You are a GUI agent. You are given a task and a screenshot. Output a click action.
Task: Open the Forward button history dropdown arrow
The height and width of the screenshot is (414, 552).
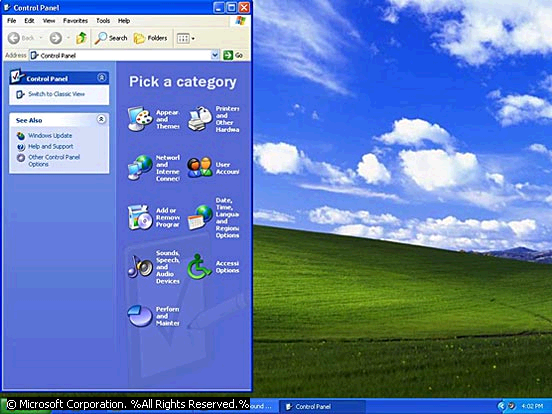coord(68,38)
